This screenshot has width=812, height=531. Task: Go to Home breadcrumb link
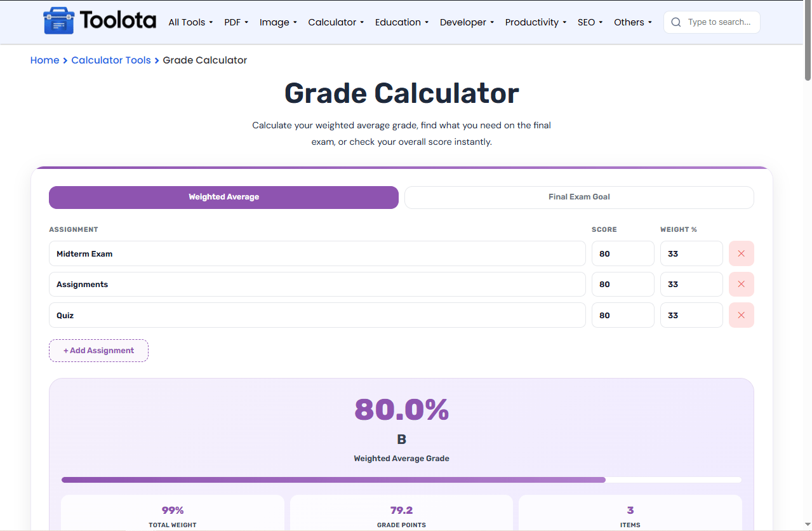tap(44, 60)
